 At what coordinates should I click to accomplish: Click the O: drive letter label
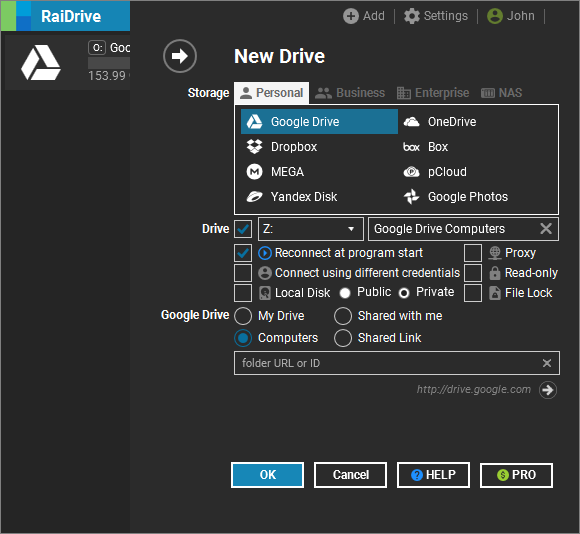point(97,47)
